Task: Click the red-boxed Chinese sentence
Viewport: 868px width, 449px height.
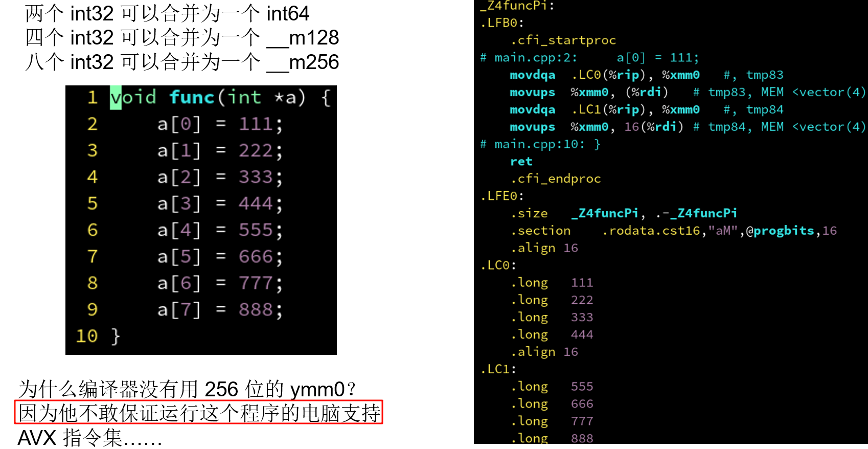Action: pos(198,413)
